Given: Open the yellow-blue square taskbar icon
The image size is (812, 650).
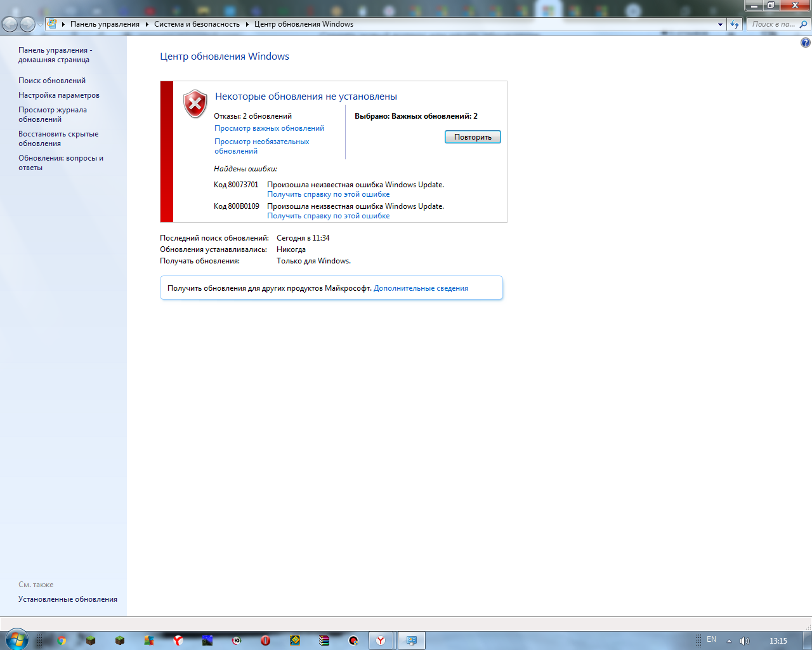Looking at the screenshot, I should pos(295,640).
